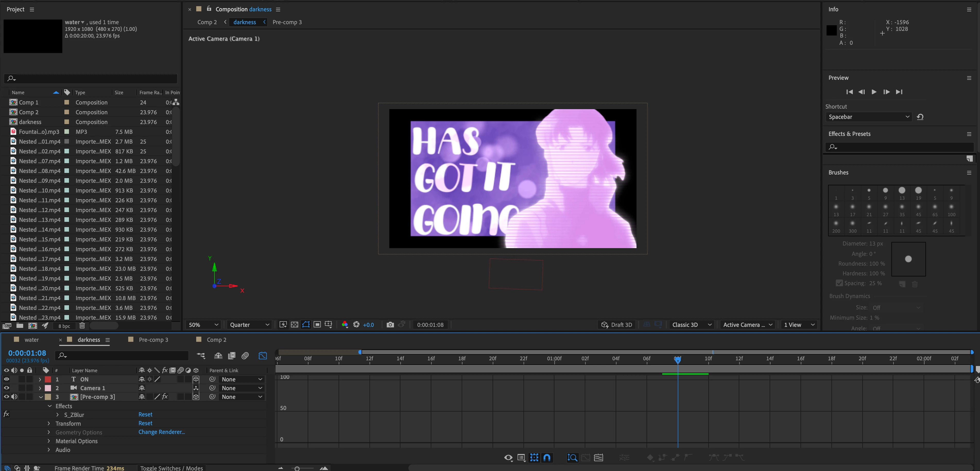This screenshot has width=980, height=471.
Task: Enable motion blur switch in timeline
Action: pos(245,356)
